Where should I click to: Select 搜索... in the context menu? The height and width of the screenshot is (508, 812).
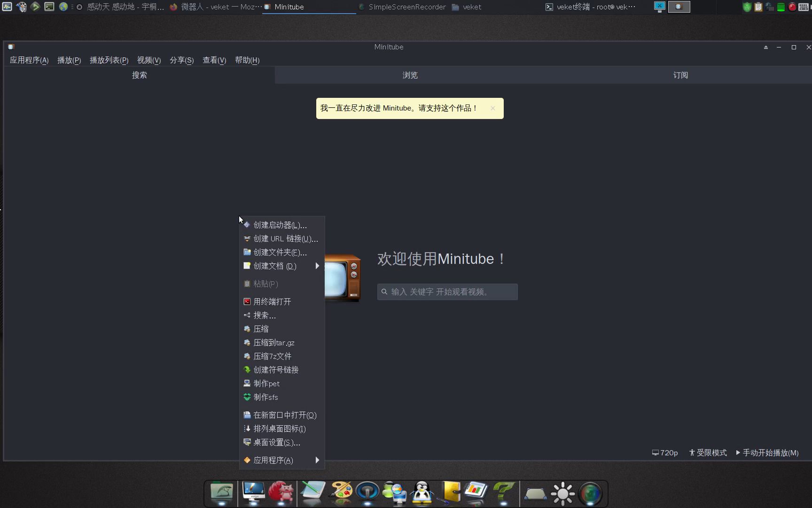[282, 315]
